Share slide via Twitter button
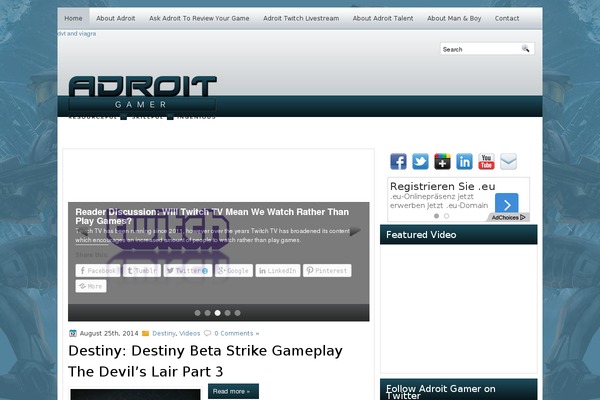The width and height of the screenshot is (600, 400). [x=188, y=271]
